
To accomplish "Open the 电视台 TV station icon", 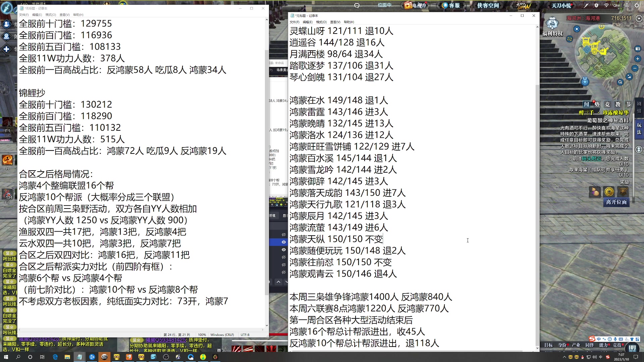I will pos(415,5).
